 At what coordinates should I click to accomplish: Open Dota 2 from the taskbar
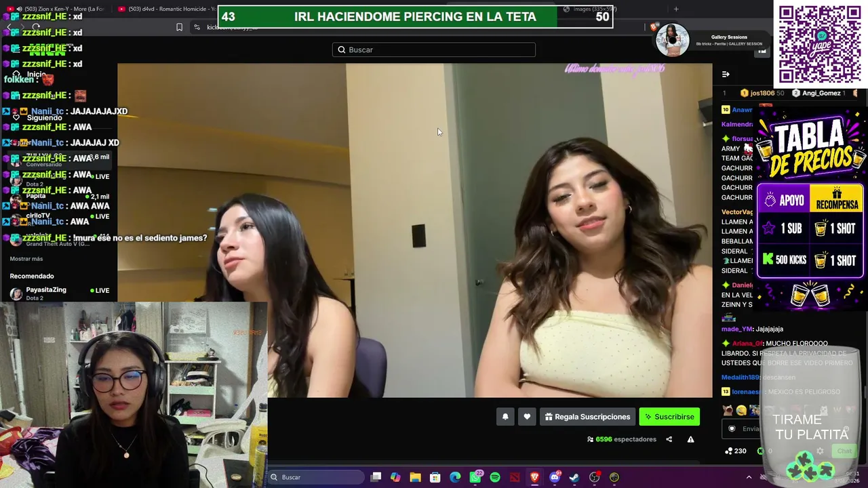(515, 477)
